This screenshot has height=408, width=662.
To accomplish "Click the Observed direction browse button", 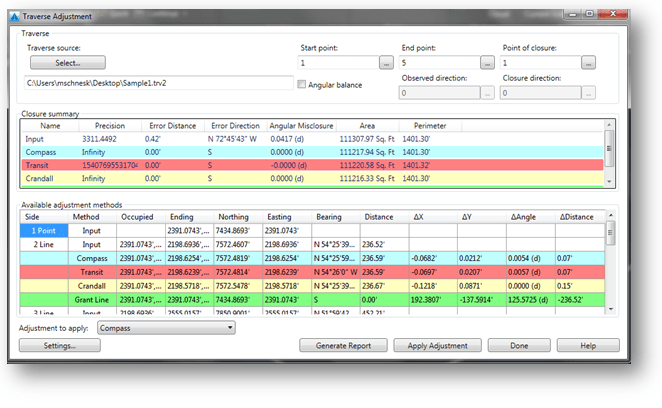I will [487, 93].
